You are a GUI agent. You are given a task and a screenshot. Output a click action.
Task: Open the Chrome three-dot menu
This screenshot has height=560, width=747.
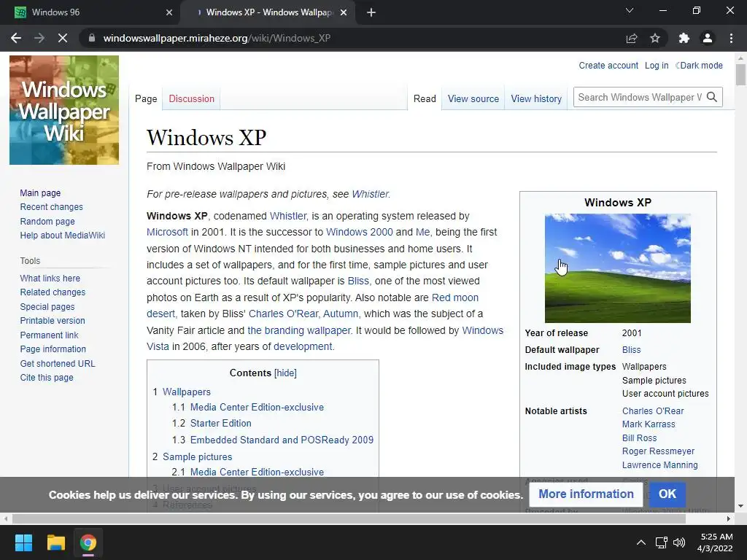pos(731,38)
